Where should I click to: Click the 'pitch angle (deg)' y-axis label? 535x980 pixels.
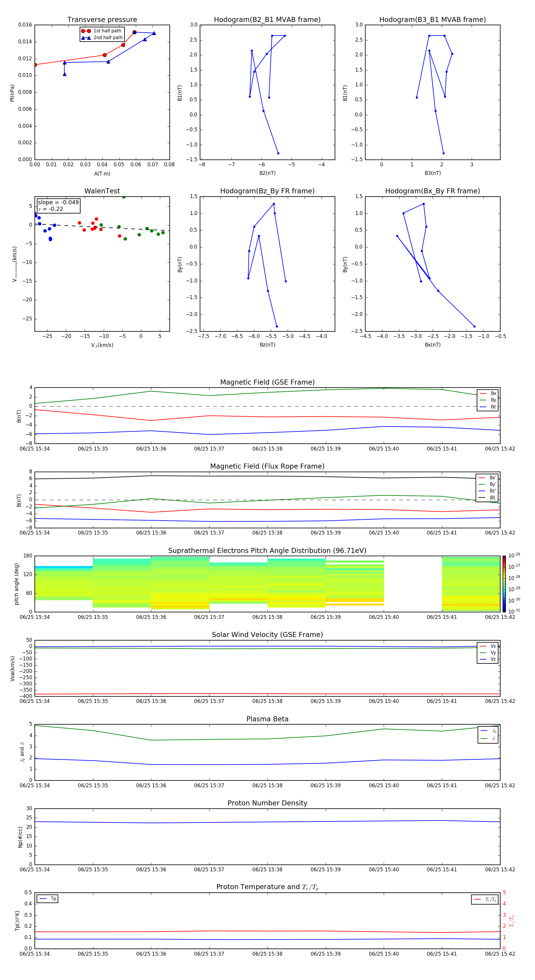[16, 584]
